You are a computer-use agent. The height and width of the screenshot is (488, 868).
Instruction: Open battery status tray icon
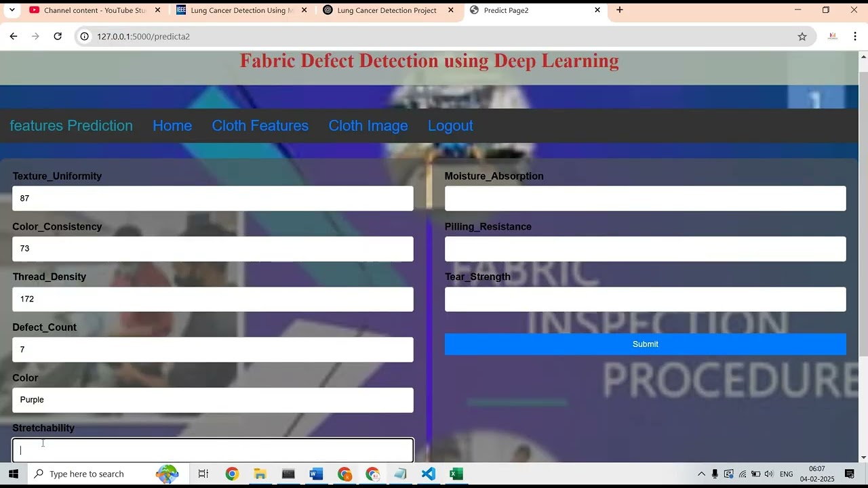point(755,474)
